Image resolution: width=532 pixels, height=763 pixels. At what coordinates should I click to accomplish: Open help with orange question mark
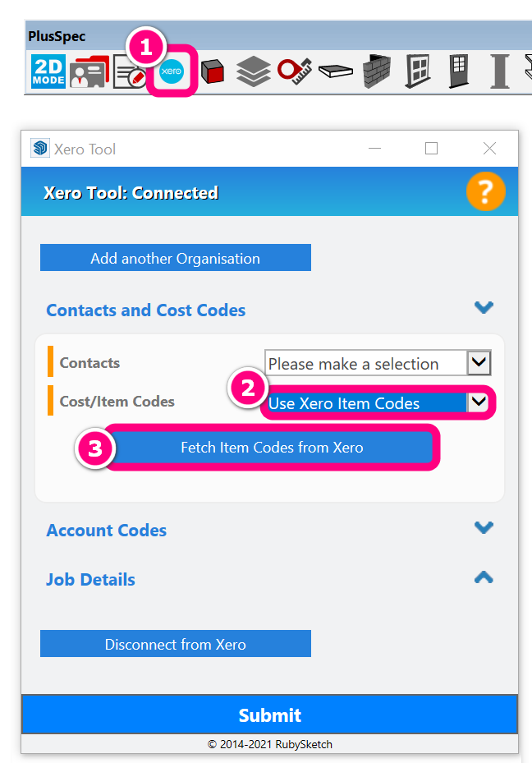coord(485,192)
